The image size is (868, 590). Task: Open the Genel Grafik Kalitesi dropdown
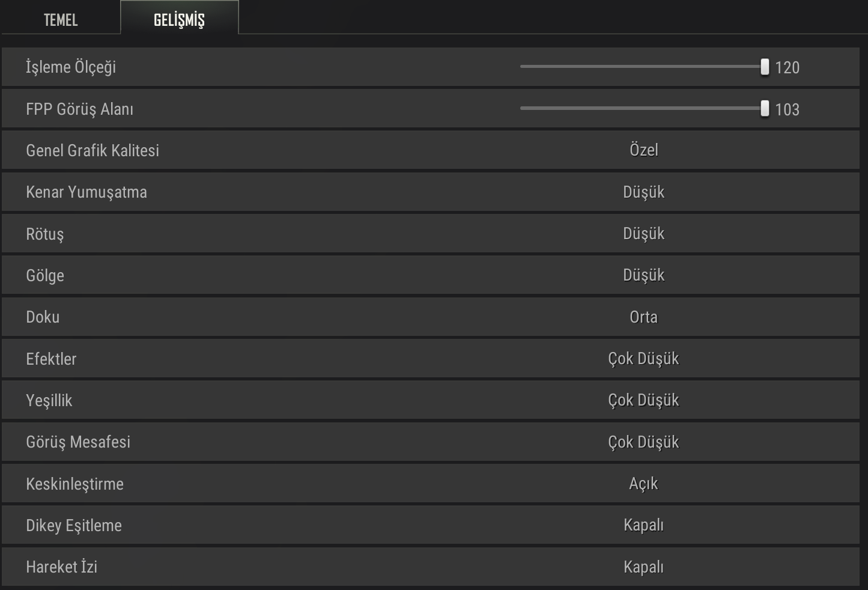coord(643,150)
